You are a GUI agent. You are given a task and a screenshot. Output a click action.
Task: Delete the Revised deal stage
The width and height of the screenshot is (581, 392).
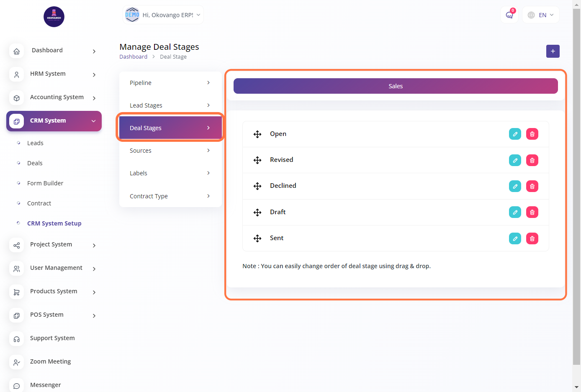coord(532,160)
